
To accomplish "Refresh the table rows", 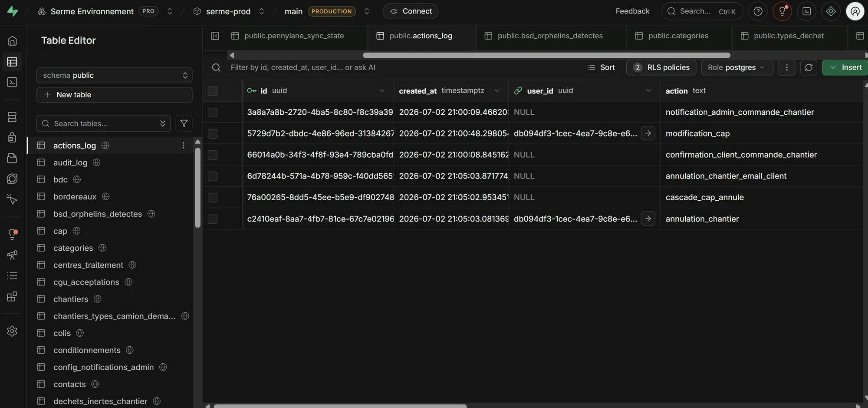I will (x=809, y=67).
